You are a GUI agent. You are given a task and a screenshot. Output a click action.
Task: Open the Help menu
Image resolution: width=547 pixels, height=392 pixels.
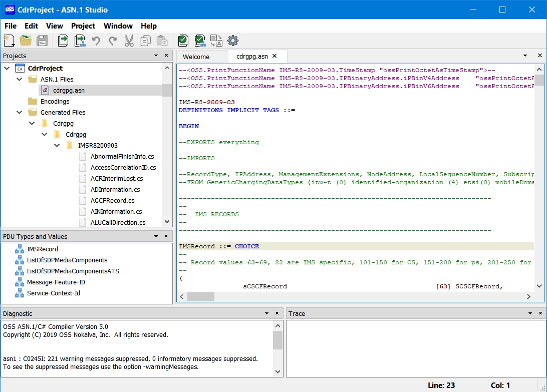point(149,26)
